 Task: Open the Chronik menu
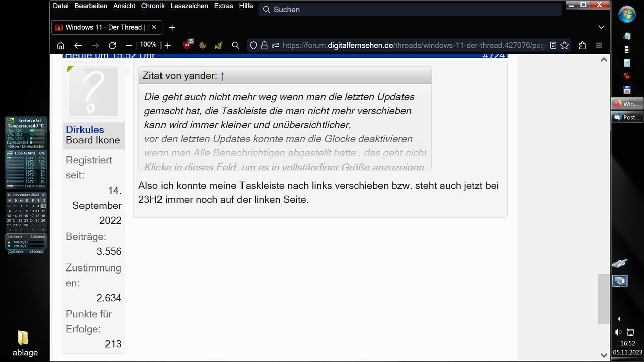pos(153,6)
